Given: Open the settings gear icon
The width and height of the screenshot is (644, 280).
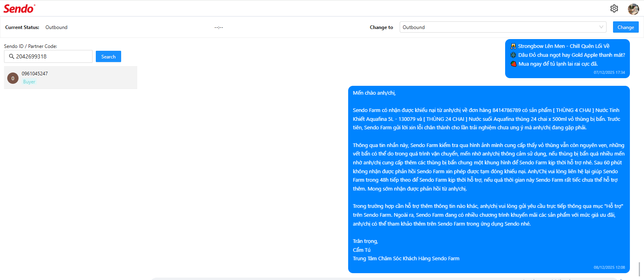Looking at the screenshot, I should coord(614,8).
